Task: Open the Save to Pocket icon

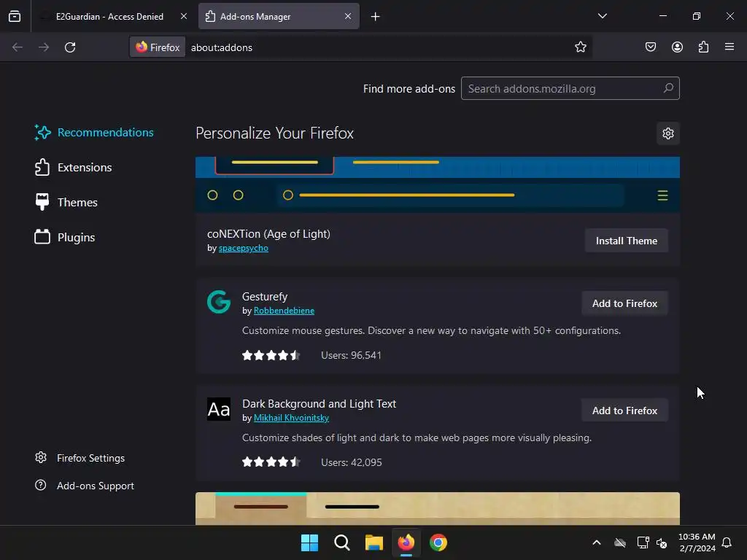Action: [x=650, y=47]
